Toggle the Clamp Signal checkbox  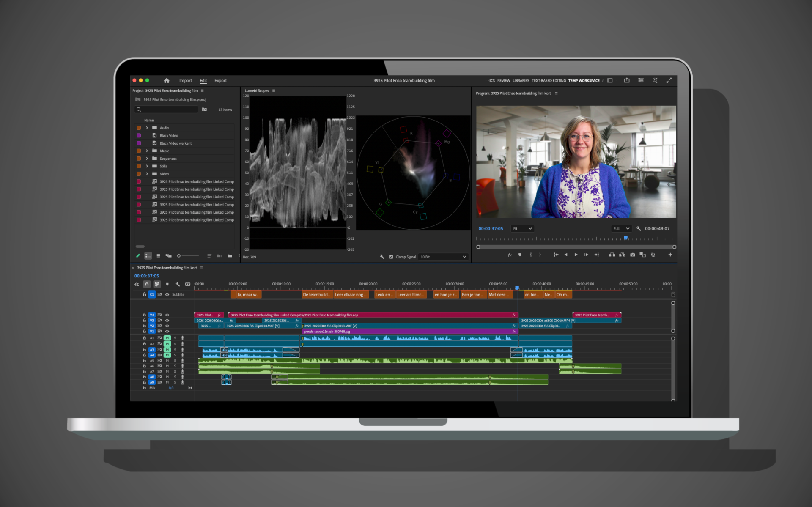tap(391, 257)
